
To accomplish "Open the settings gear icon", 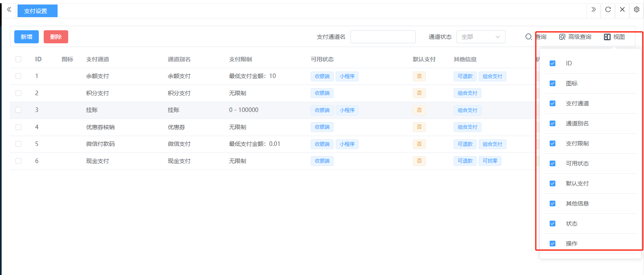I will point(636,9).
